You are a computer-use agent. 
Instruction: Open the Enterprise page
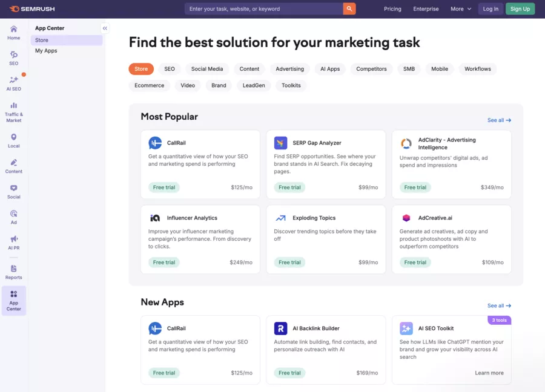pyautogui.click(x=426, y=8)
